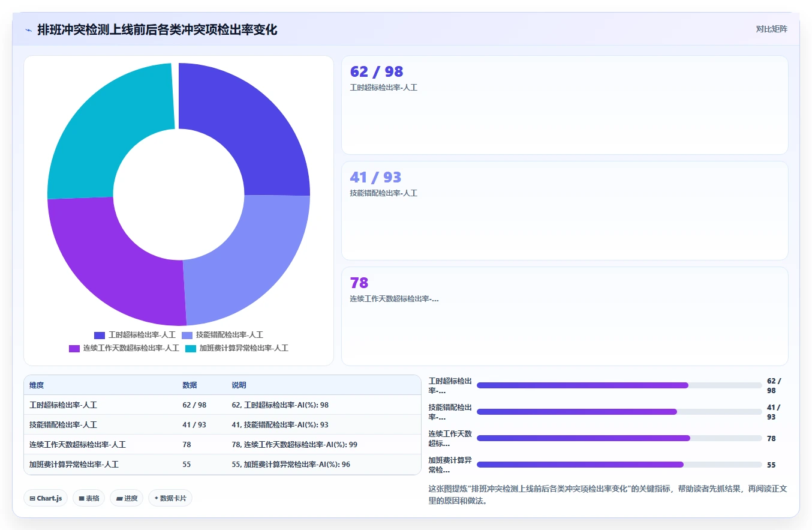812x530 pixels.
Task: Click the 数据 table column header
Action: (x=190, y=385)
